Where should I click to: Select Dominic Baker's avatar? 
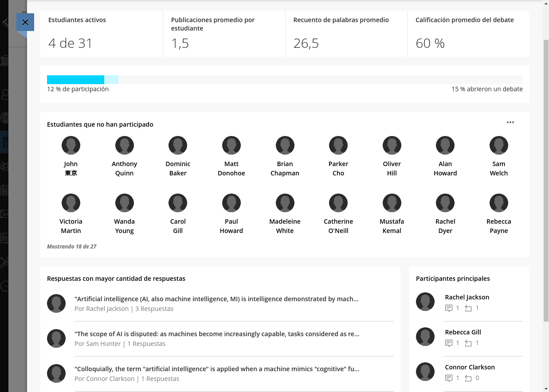[178, 145]
